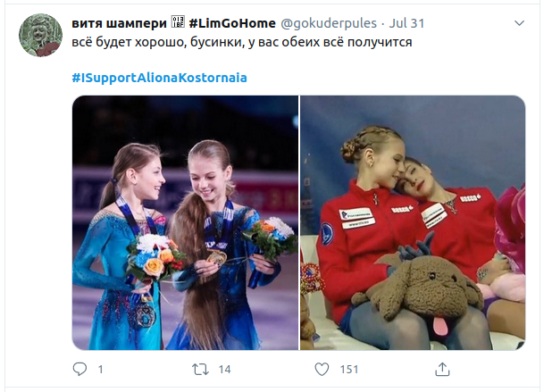Click the Jul 31 timestamp
Viewport: 544px width, 392px height.
tap(406, 23)
